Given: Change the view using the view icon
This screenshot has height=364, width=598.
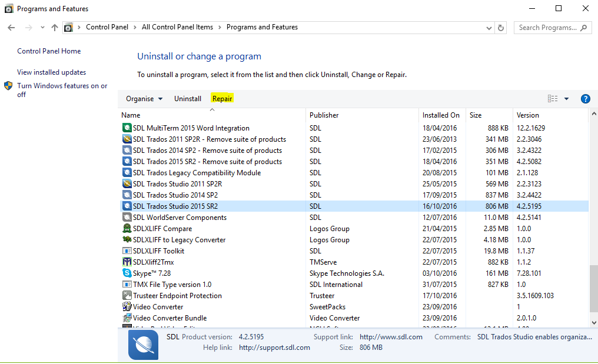Looking at the screenshot, I should [553, 99].
